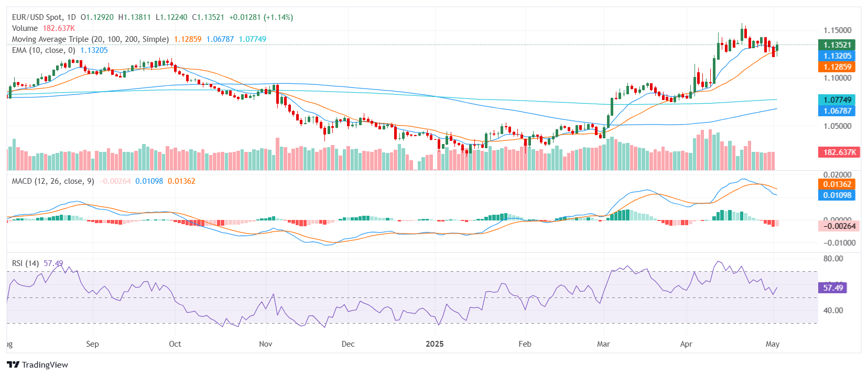Click the orange 0.01362 MACD signal tag
Image resolution: width=868 pixels, height=376 pixels.
[x=837, y=184]
